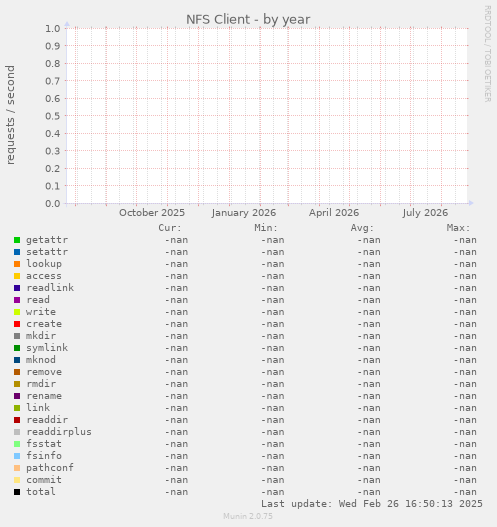Click the black total legend swatch
This screenshot has width=497, height=527.
pyautogui.click(x=17, y=492)
